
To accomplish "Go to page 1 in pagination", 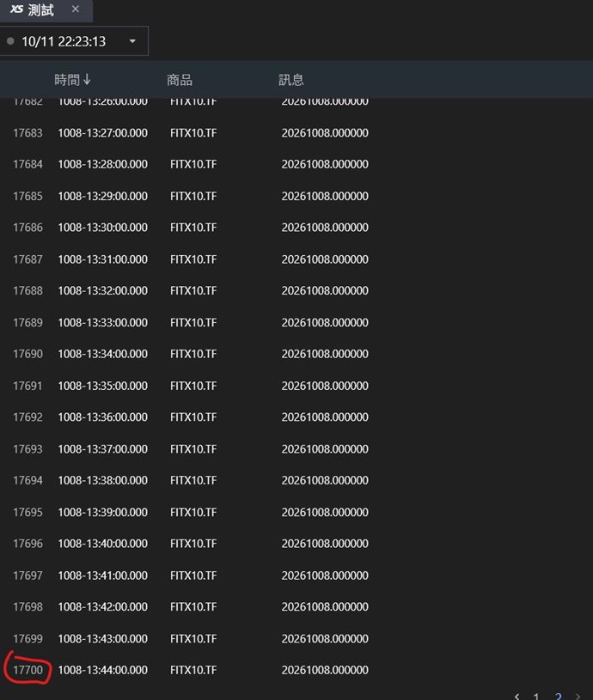I will 536,696.
